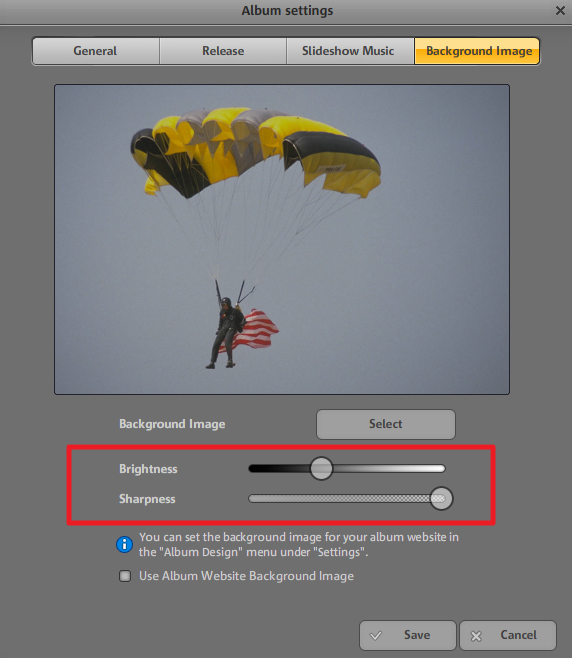572x658 pixels.
Task: Click the X icon on Cancel
Action: 476,636
